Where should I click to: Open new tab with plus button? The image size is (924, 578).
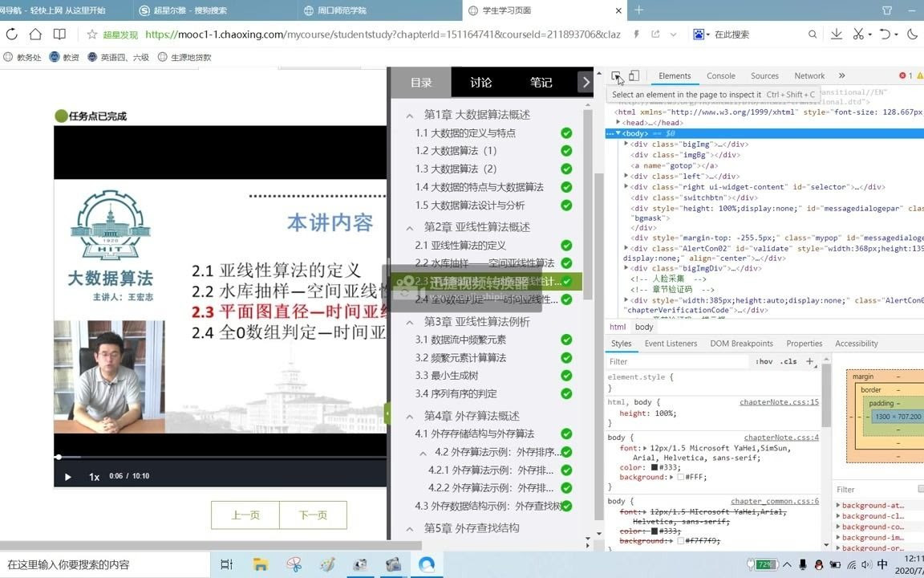[x=638, y=10]
